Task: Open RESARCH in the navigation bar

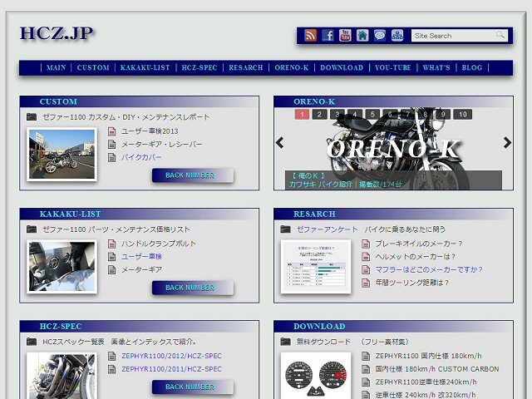Action: tap(246, 67)
